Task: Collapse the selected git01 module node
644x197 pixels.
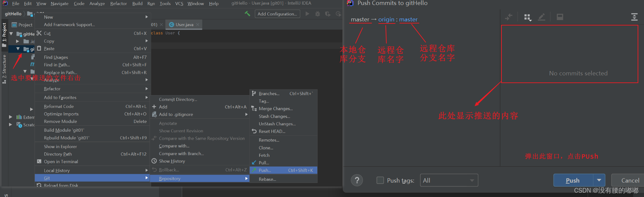Action: [18, 49]
